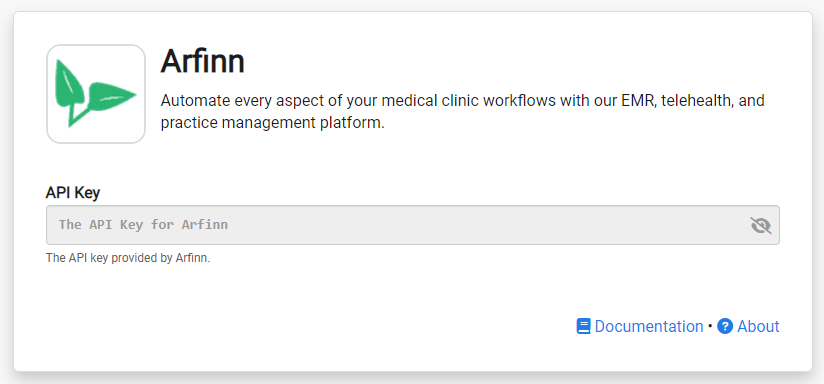Show the hidden API key via crossed-eye icon
The height and width of the screenshot is (384, 824).
point(760,225)
